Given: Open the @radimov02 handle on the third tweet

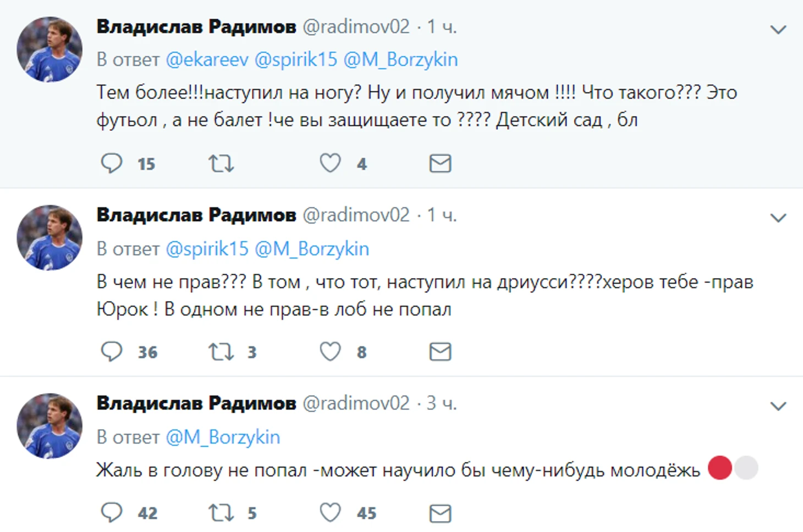Looking at the screenshot, I should [356, 403].
